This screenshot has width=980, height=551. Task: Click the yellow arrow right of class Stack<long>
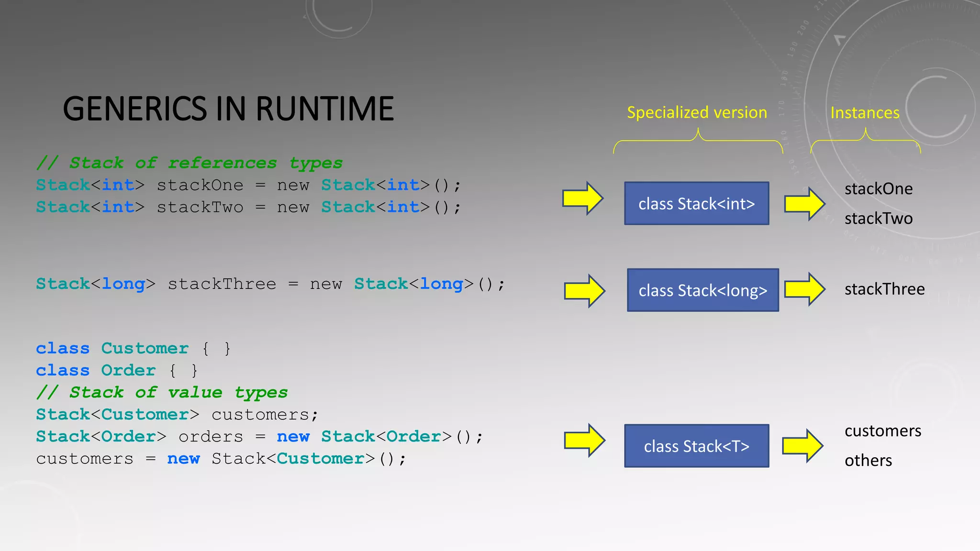(x=804, y=289)
